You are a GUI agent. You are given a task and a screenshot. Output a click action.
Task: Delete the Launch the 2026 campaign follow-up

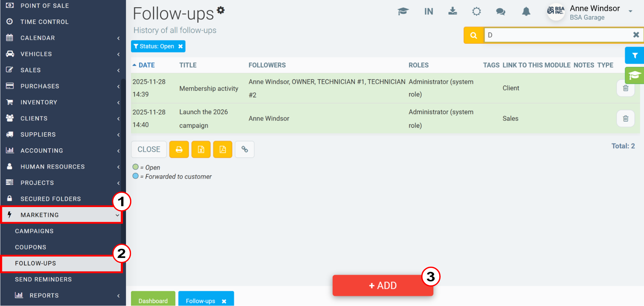[x=625, y=118]
